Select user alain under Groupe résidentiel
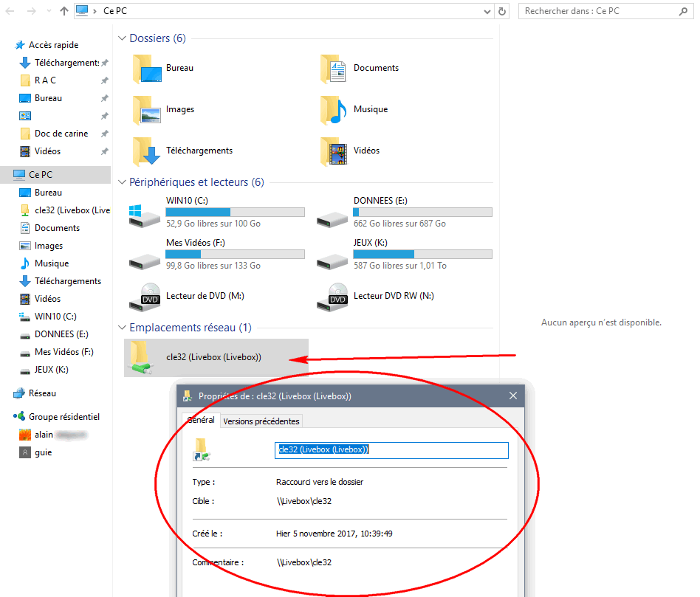Image resolution: width=700 pixels, height=597 pixels. click(x=44, y=435)
